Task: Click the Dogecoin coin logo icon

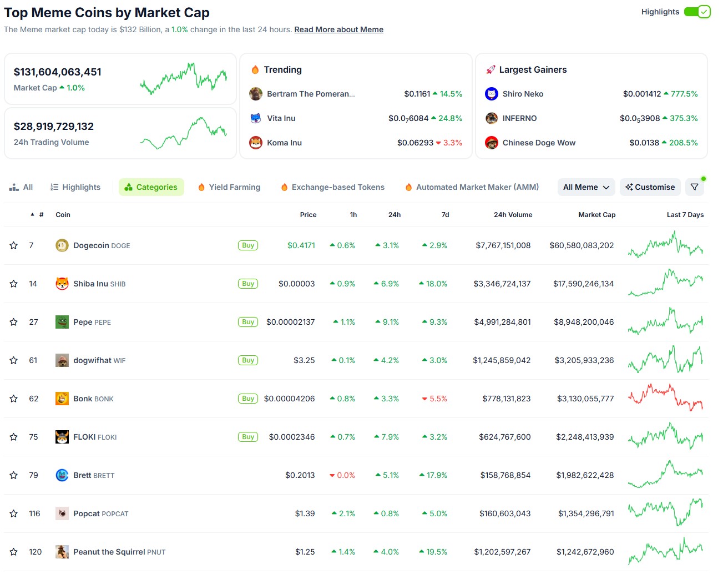Action: point(62,245)
